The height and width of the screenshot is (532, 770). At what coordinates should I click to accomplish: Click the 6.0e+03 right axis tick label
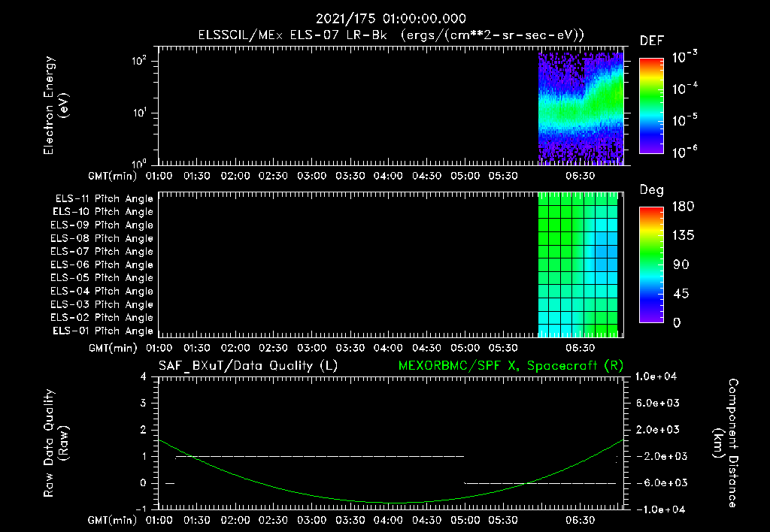657,404
